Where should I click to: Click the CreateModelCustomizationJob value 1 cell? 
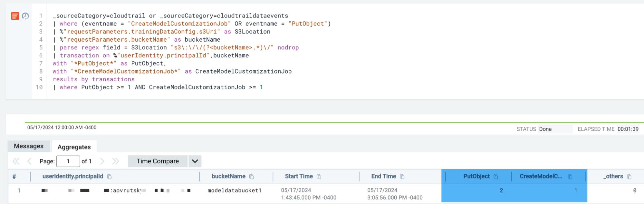tap(576, 190)
